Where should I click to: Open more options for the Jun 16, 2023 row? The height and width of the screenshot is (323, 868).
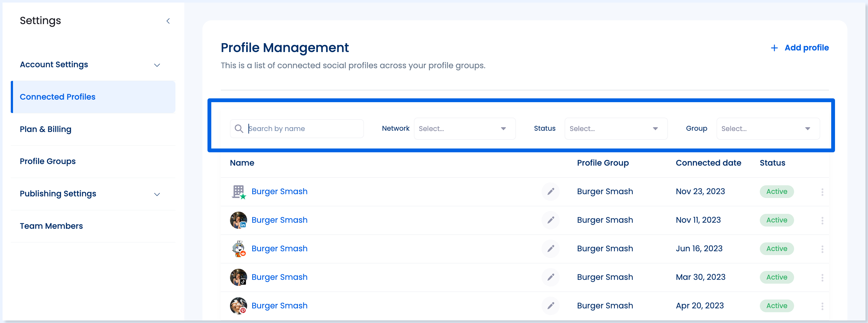(822, 249)
